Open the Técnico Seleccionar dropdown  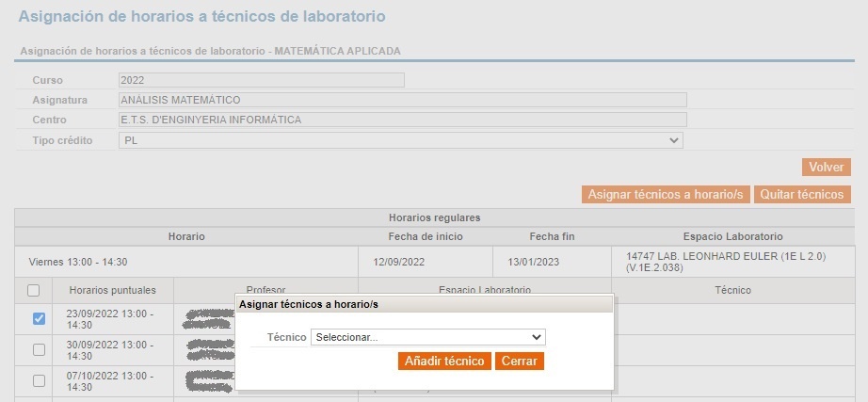point(428,337)
